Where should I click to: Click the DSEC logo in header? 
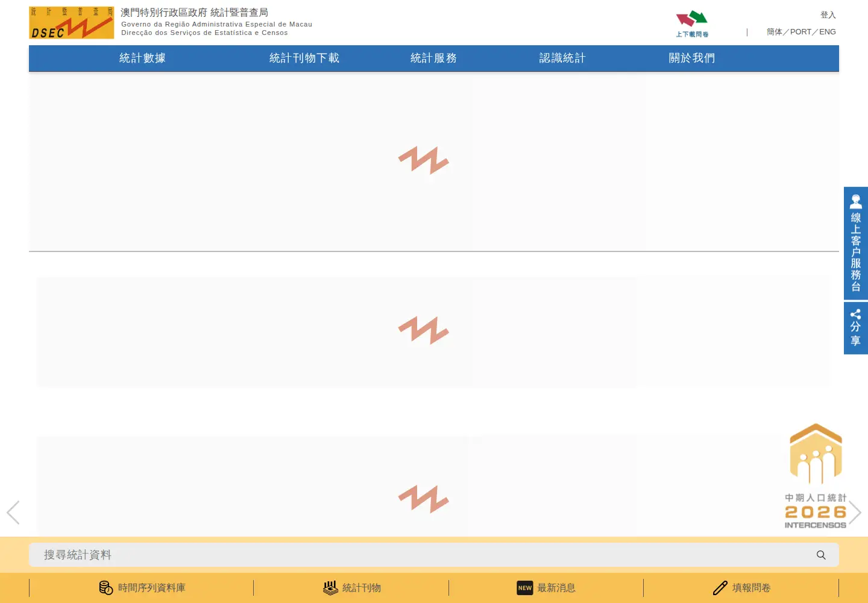(x=72, y=23)
